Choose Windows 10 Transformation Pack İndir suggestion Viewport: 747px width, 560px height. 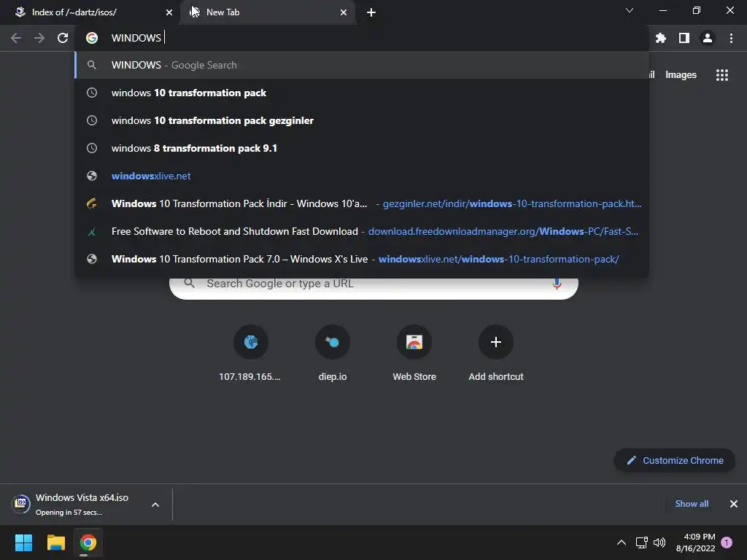(x=362, y=203)
